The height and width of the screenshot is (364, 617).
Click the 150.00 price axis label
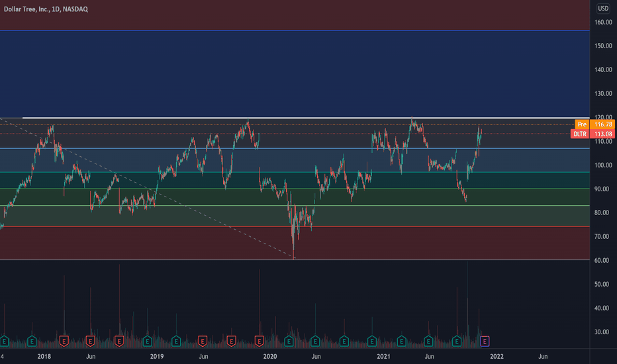[x=603, y=46]
